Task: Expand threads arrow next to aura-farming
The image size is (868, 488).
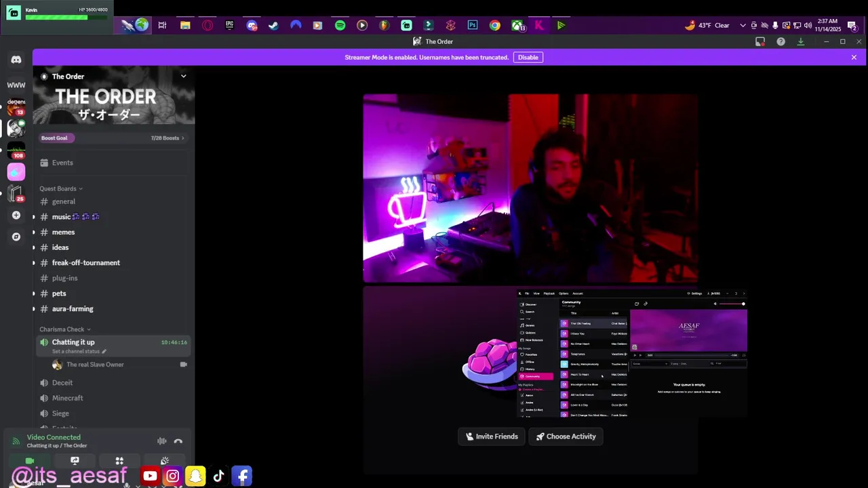Action: (x=34, y=309)
